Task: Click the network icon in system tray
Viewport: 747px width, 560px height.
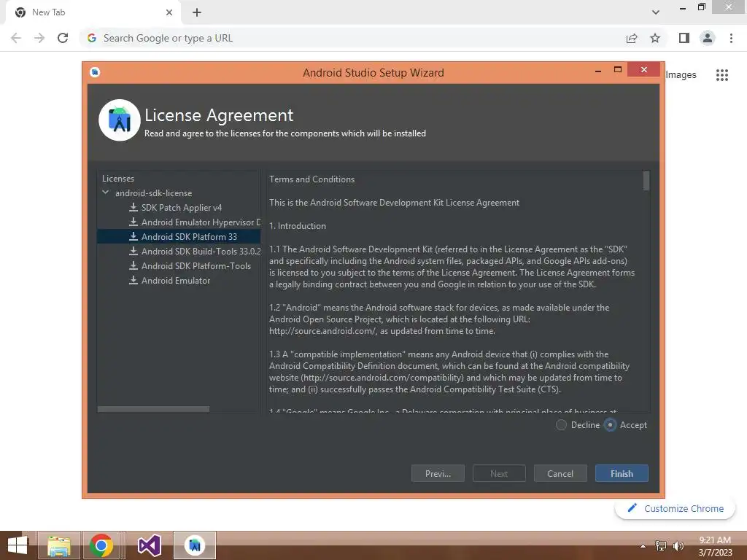Action: coord(661,545)
